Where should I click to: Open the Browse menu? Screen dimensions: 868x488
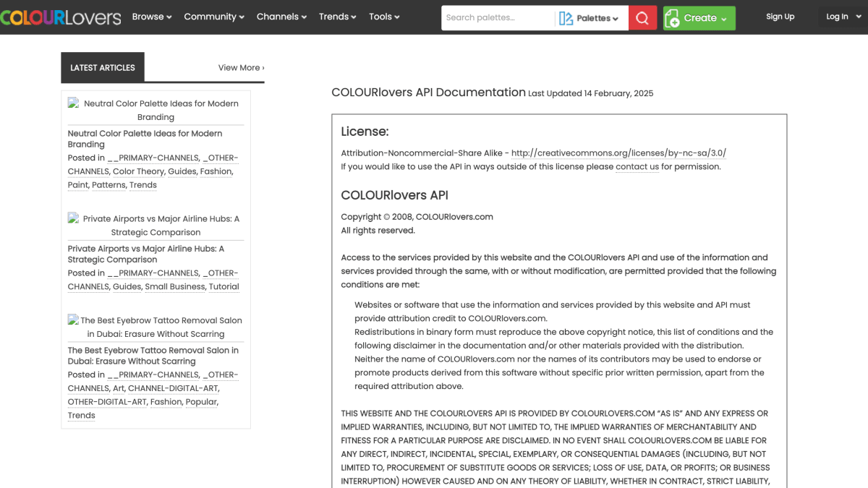pos(152,17)
